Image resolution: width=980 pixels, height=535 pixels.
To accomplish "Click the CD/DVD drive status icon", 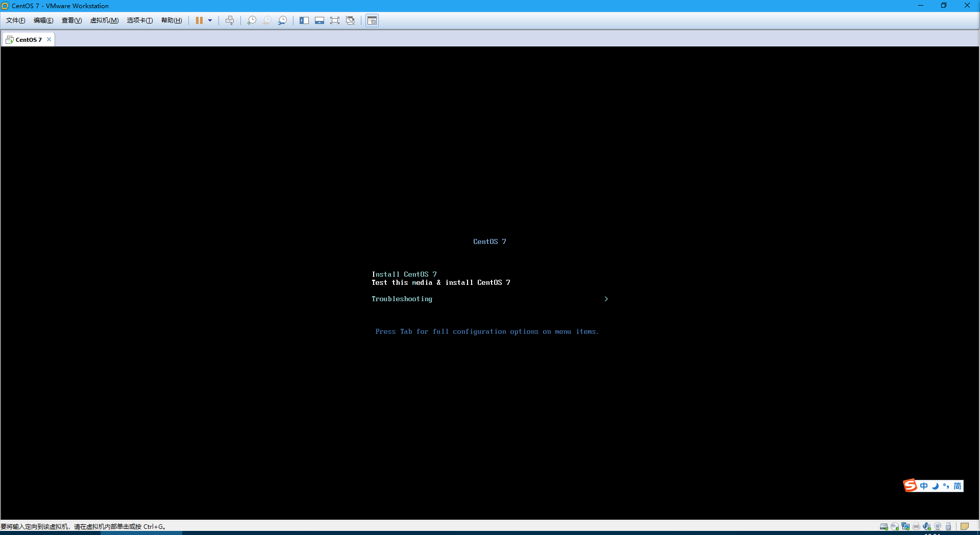I will click(x=895, y=526).
